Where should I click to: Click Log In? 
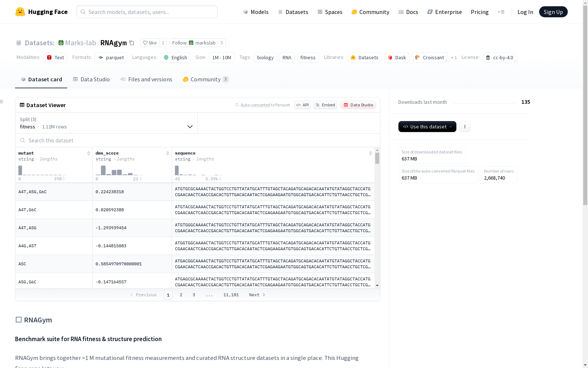click(525, 12)
